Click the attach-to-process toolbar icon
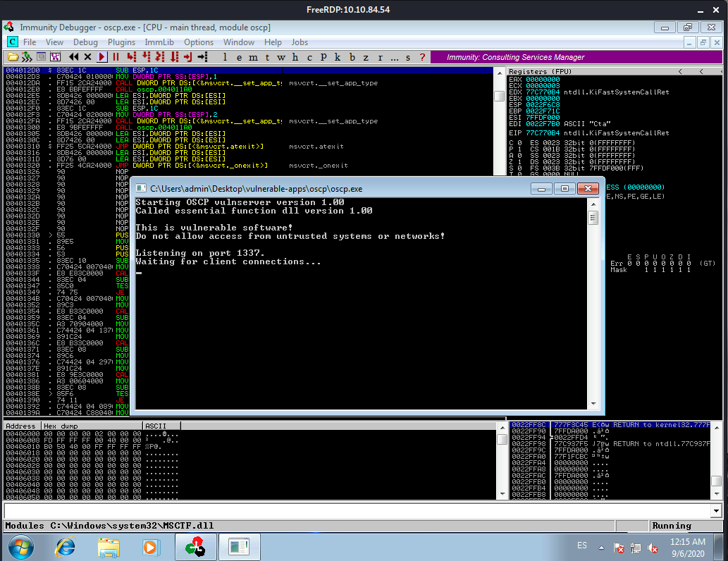The image size is (728, 561). [27, 57]
